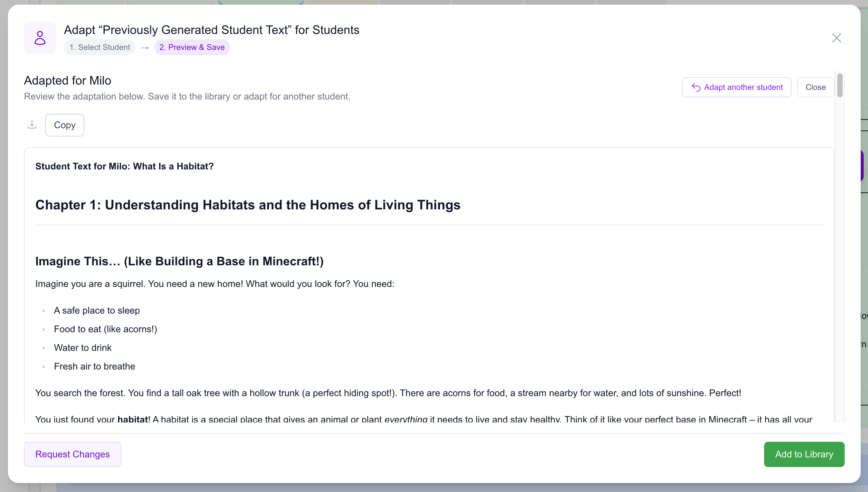Click the heading 'Student Text for Milo: What Is a Habitat?'

(x=124, y=166)
